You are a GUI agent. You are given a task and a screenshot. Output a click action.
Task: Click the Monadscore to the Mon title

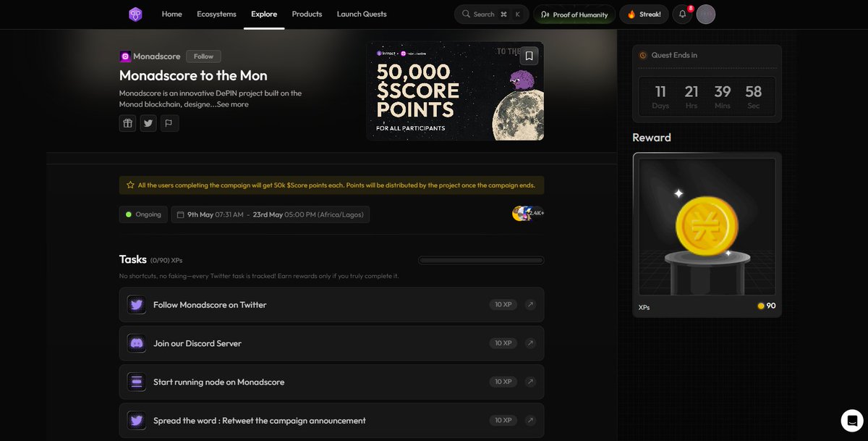point(193,75)
